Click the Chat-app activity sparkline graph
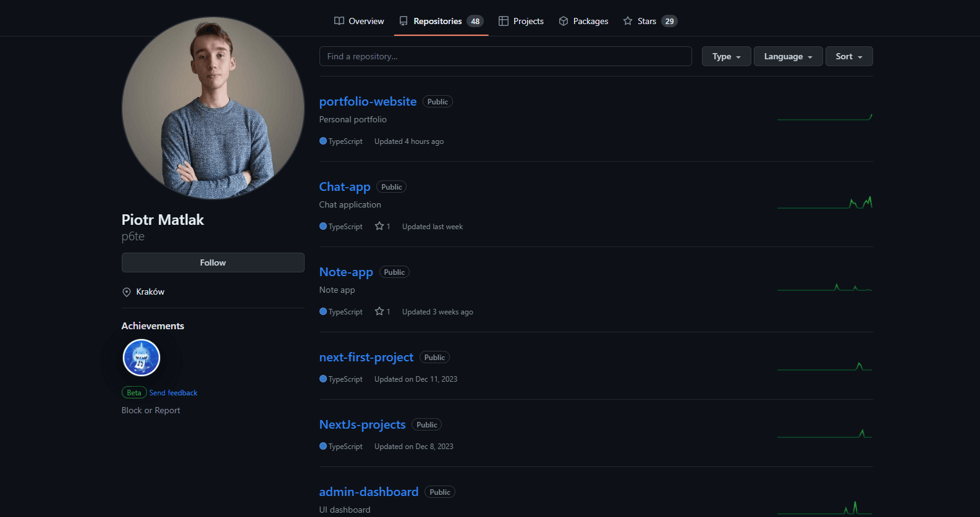The image size is (980, 517). click(825, 203)
